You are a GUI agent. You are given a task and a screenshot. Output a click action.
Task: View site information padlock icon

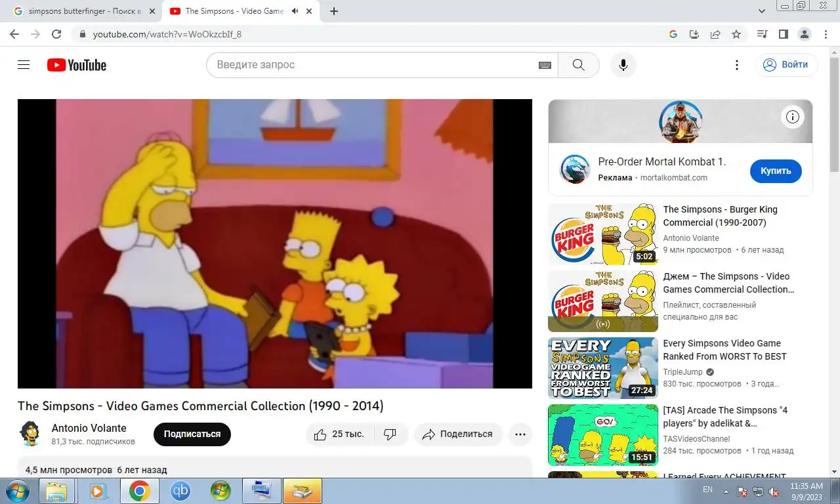[83, 34]
